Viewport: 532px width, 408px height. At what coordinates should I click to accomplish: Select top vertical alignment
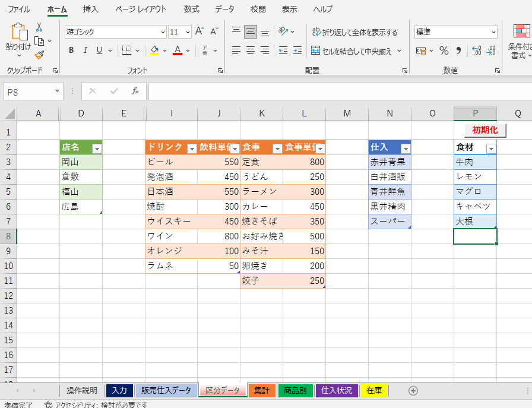pyautogui.click(x=236, y=31)
